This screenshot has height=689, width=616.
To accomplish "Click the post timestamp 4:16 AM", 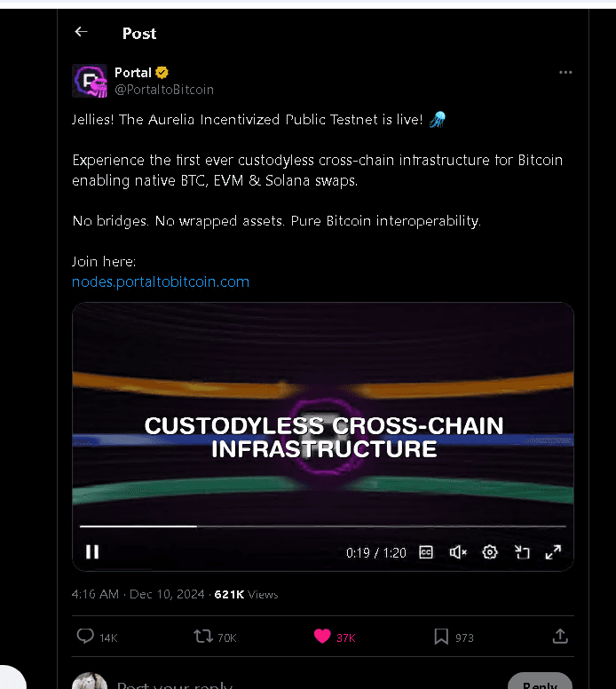I will tap(95, 594).
